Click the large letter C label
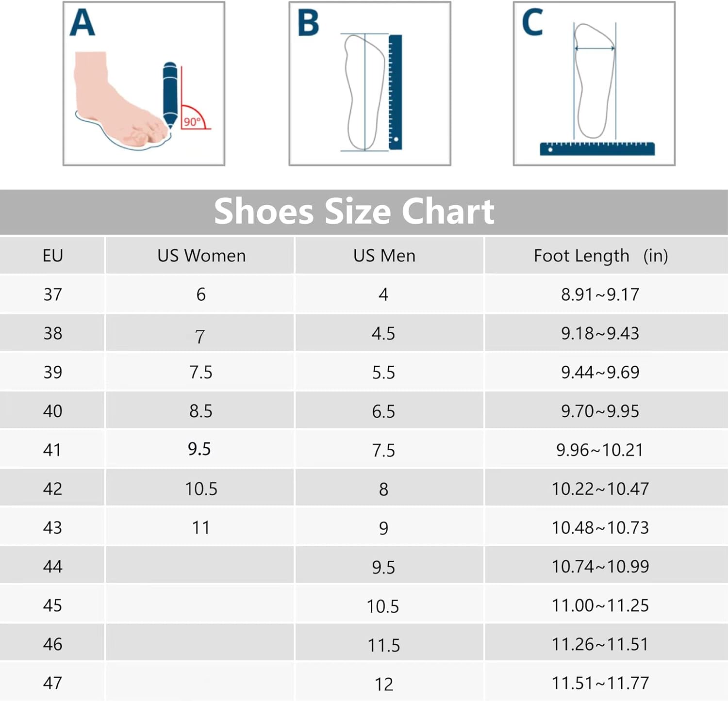Viewport: 728px width, 701px height. [x=532, y=23]
